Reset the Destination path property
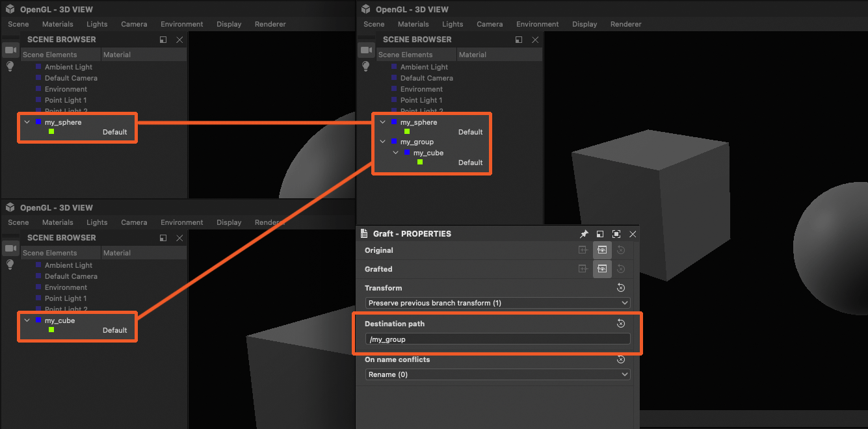The width and height of the screenshot is (868, 429). point(621,323)
